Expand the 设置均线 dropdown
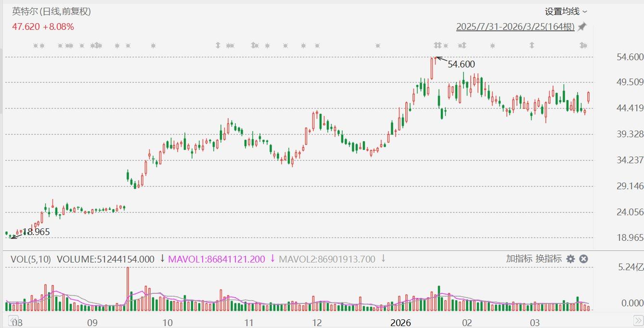This screenshot has width=644, height=328. pos(566,12)
